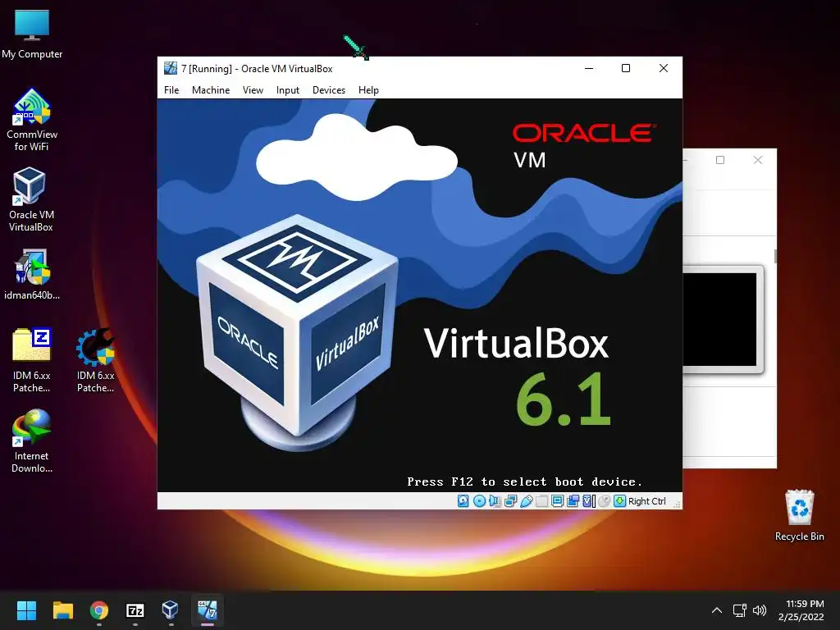Open the Devices menu

click(329, 90)
